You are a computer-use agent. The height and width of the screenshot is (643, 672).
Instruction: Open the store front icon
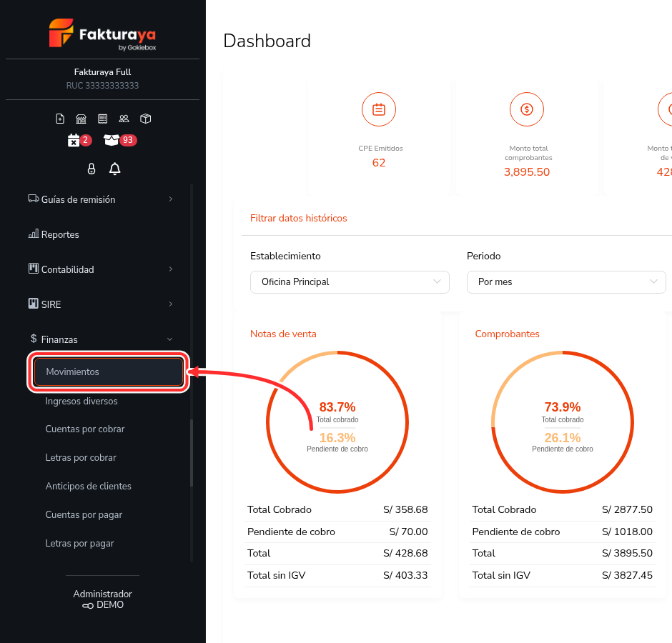click(81, 119)
